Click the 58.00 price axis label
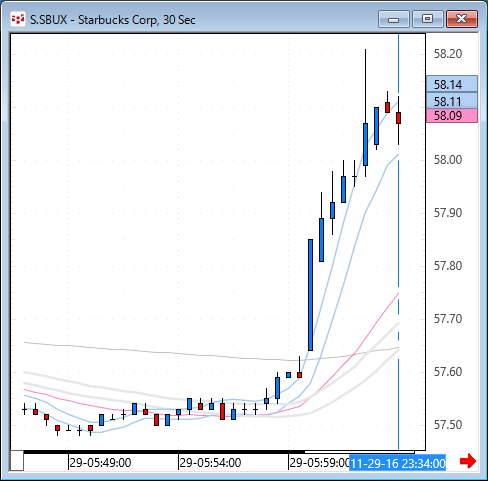This screenshot has height=481, width=488. click(448, 160)
